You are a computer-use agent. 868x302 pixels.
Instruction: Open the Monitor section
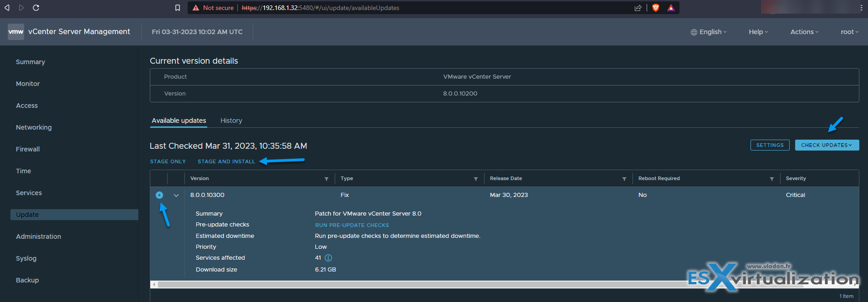[x=28, y=84]
